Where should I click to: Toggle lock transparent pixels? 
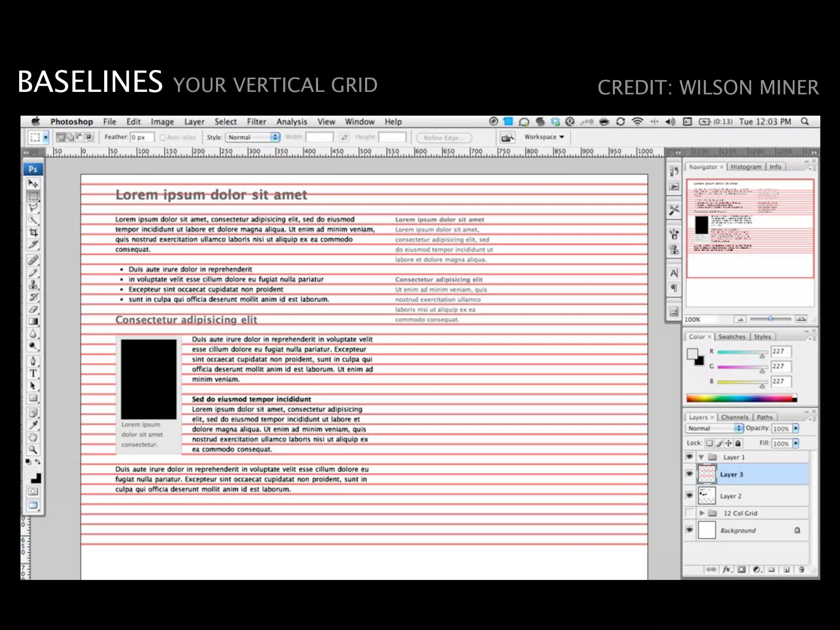click(709, 443)
